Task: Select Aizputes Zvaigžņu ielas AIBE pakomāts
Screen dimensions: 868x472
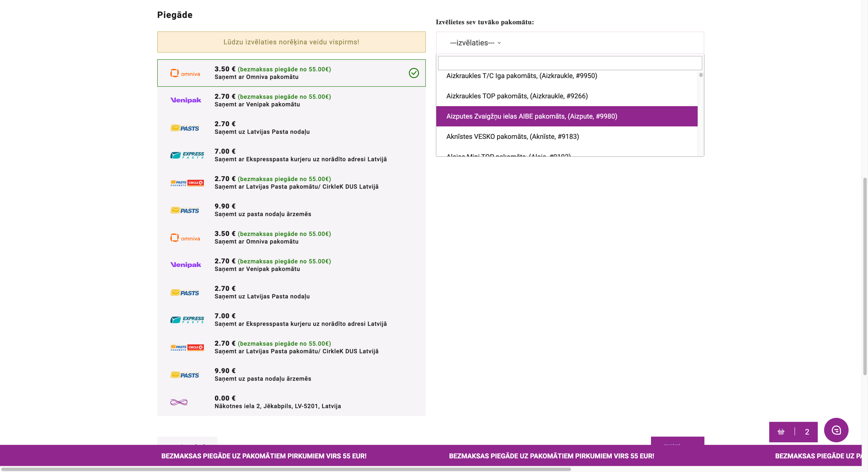Action: pyautogui.click(x=532, y=116)
